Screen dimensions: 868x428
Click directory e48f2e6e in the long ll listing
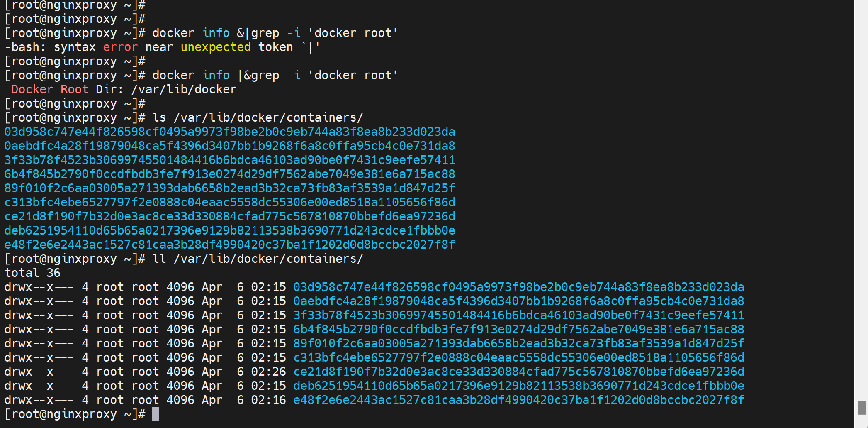(x=518, y=400)
